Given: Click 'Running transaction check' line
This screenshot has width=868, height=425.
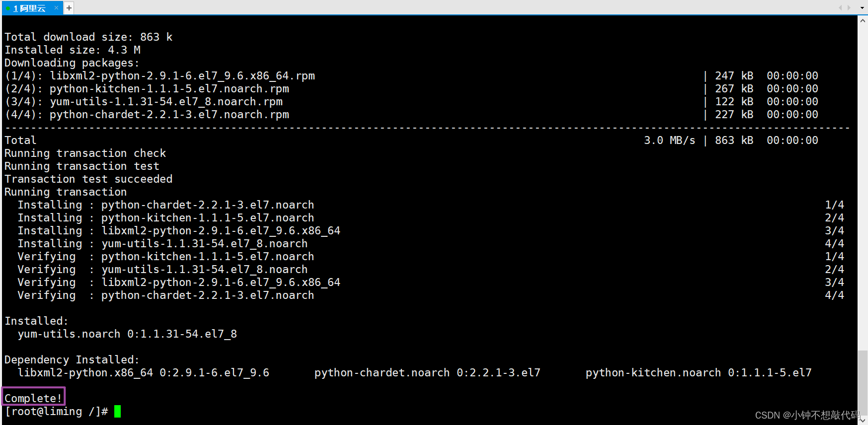Looking at the screenshot, I should 85,153.
